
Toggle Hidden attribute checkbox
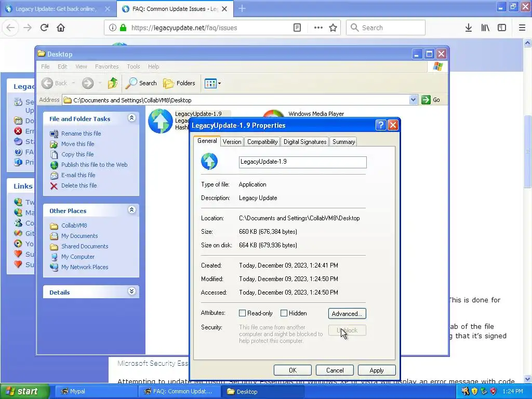coord(284,313)
